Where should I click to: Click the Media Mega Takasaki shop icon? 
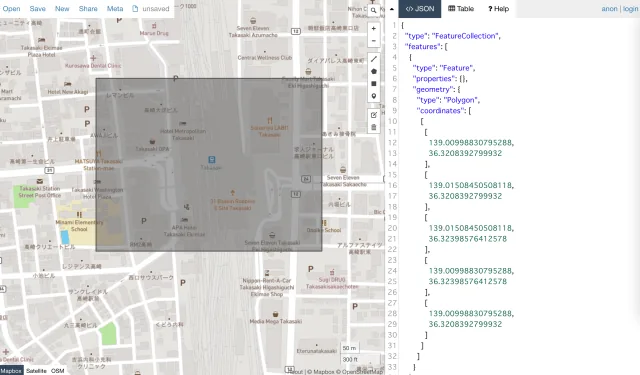pos(276,314)
